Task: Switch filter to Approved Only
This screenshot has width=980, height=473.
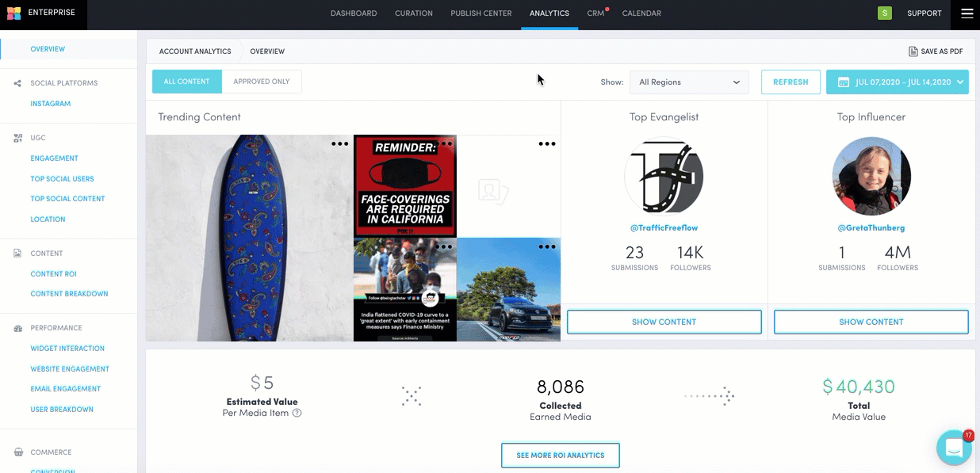Action: tap(262, 82)
